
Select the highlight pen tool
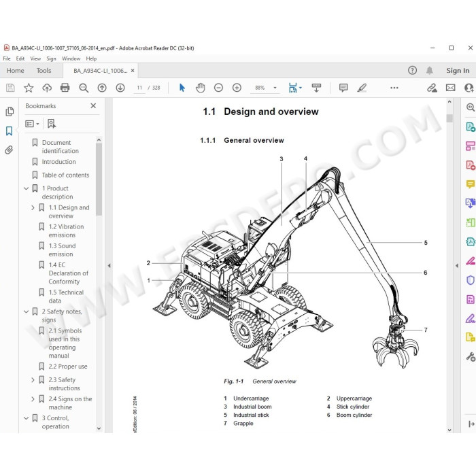pos(362,88)
